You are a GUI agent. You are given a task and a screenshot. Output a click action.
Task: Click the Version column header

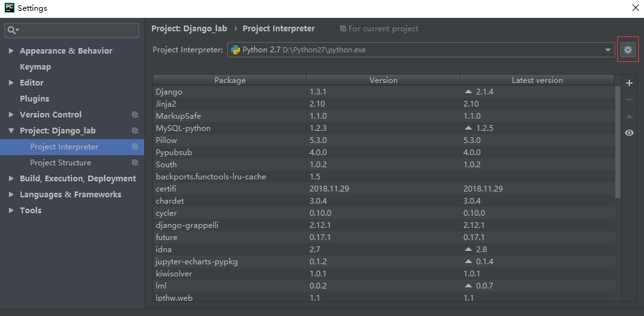[384, 80]
